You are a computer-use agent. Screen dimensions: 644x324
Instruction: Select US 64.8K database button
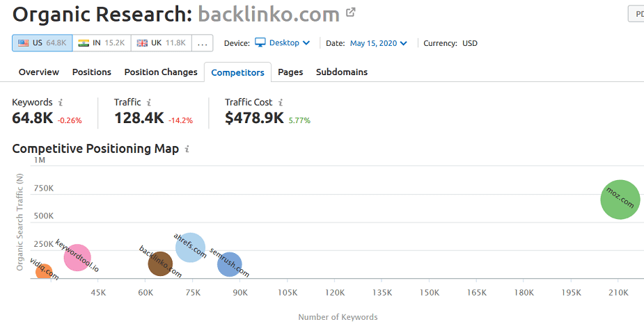[42, 43]
